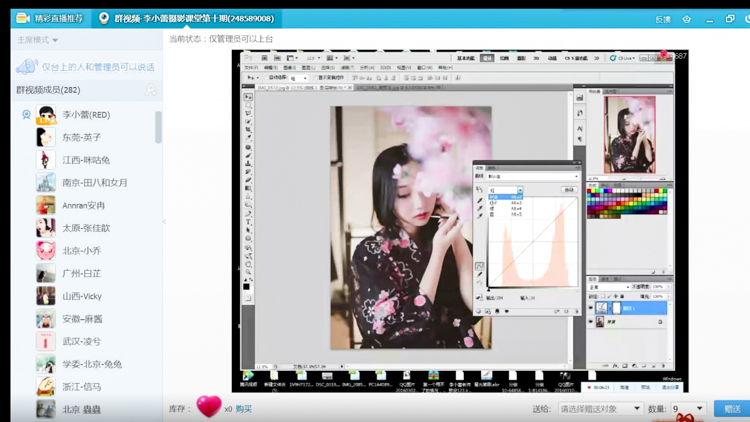
Task: Click the add layer mask icon in Layers panel
Action: (x=625, y=366)
